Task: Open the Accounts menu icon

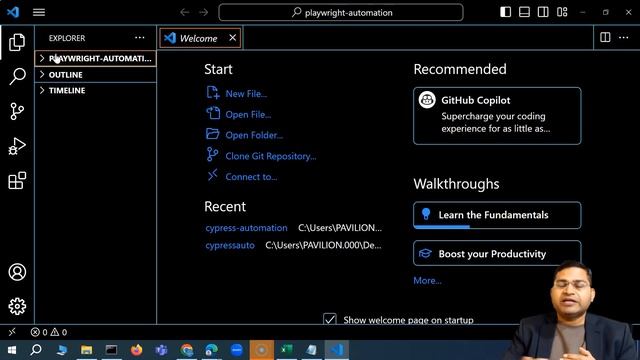Action: click(x=17, y=272)
